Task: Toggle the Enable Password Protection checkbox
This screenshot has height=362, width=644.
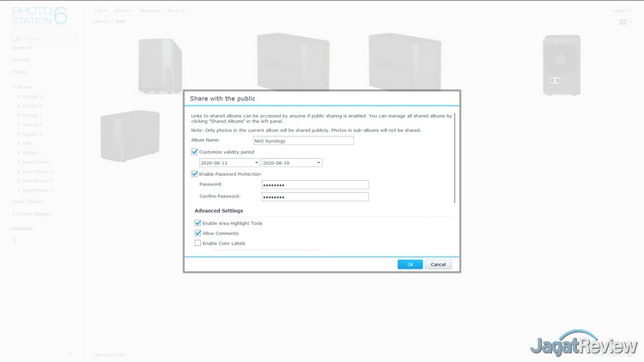Action: [x=194, y=174]
